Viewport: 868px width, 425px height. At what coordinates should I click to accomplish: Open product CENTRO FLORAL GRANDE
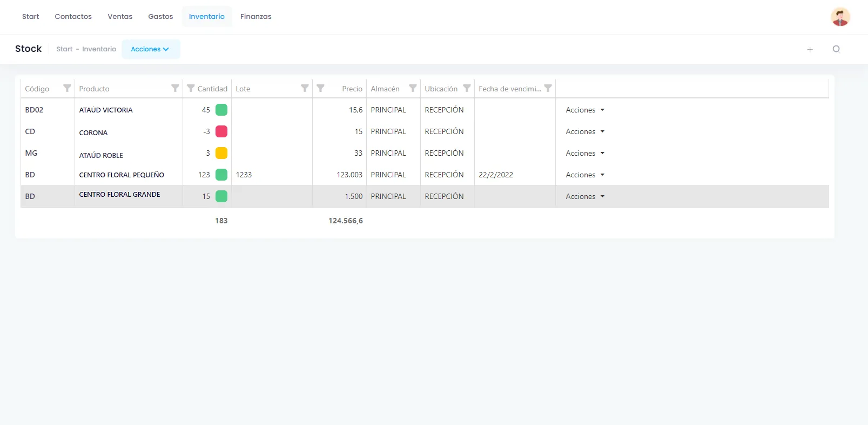click(x=119, y=194)
